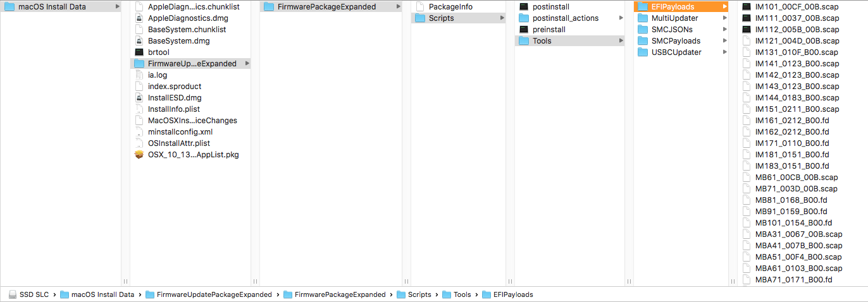Image resolution: width=868 pixels, height=302 pixels.
Task: Select the AppleDiagn…ics.chunklist file
Action: (x=194, y=7)
